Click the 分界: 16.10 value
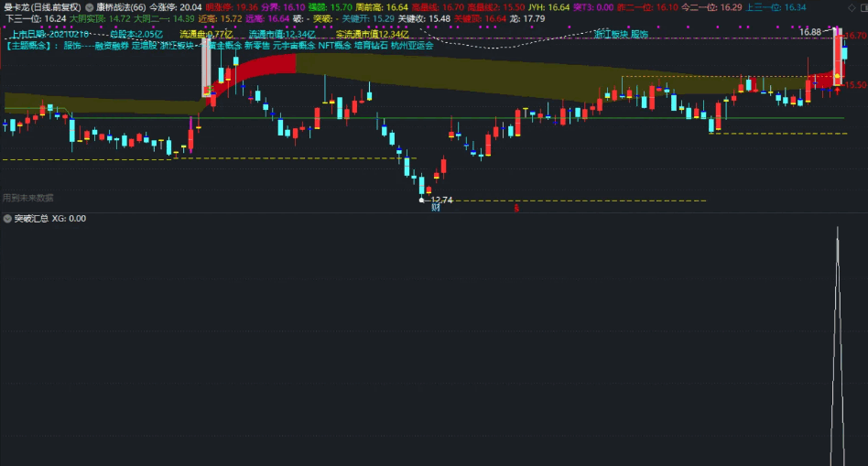This screenshot has height=466, width=868. pos(283,7)
